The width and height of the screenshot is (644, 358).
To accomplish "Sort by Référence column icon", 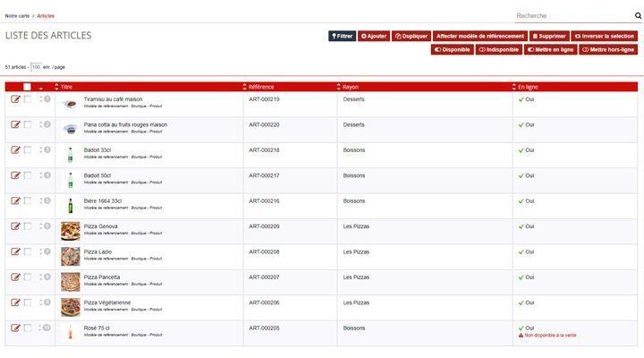I will click(x=246, y=87).
